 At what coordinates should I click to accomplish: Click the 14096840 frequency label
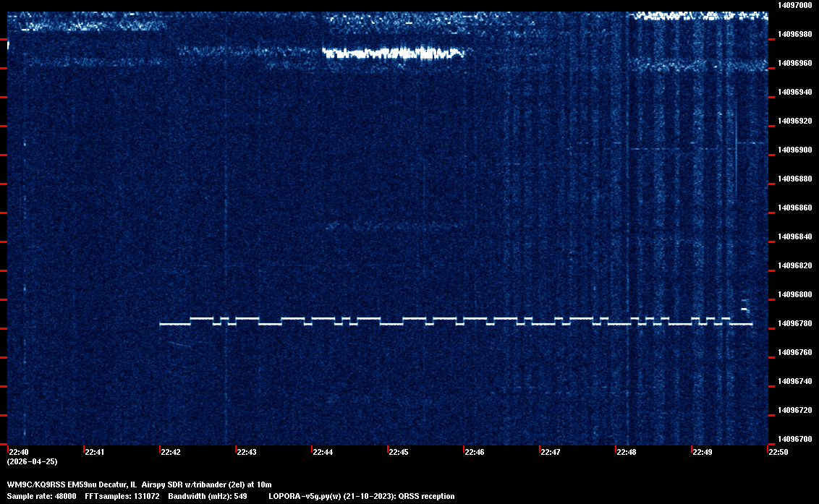tap(794, 236)
